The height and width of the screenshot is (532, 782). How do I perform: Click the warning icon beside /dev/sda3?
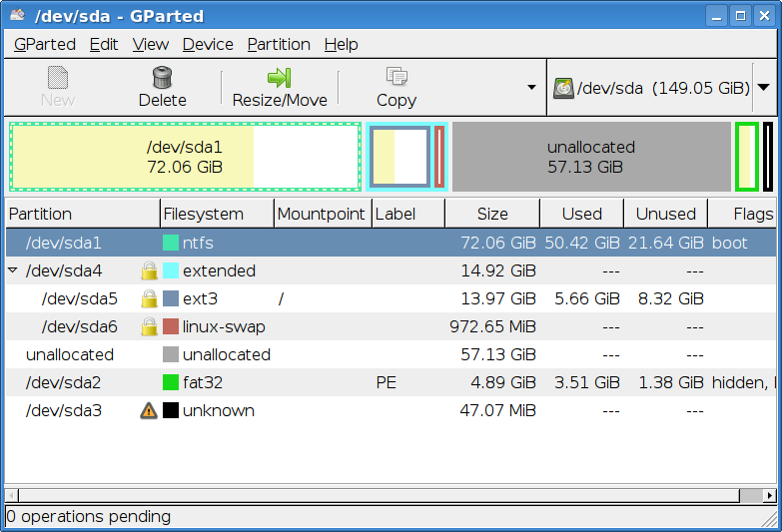coord(149,410)
